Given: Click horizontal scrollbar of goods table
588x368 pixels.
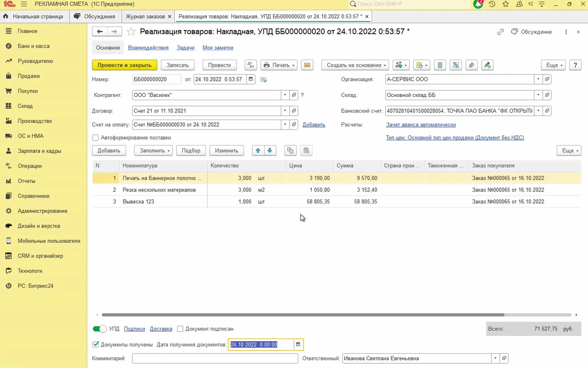Looking at the screenshot, I should [x=303, y=315].
